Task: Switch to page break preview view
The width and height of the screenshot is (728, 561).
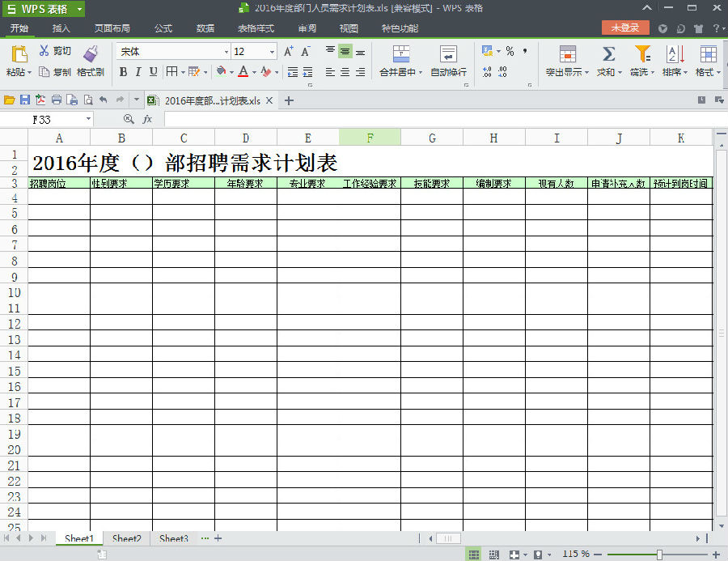Action: tap(494, 554)
